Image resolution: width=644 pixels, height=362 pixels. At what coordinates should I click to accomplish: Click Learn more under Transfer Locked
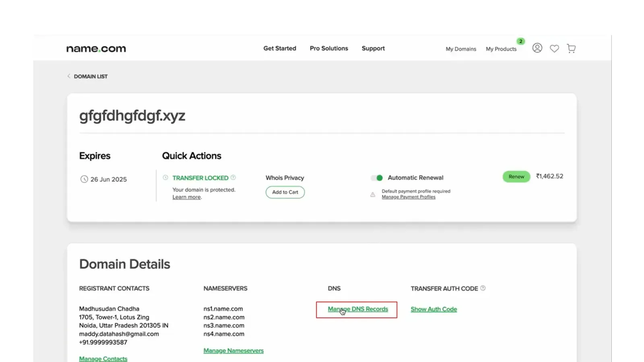tap(186, 197)
